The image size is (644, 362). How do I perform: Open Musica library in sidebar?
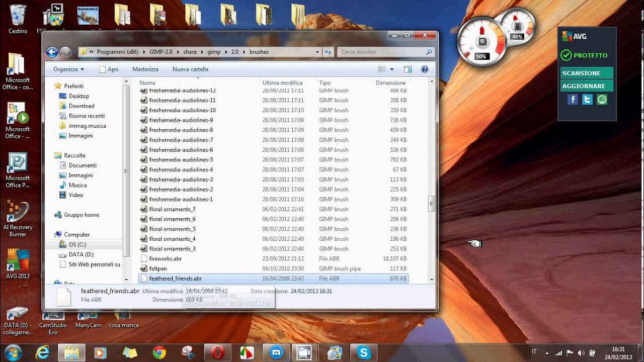coord(77,185)
